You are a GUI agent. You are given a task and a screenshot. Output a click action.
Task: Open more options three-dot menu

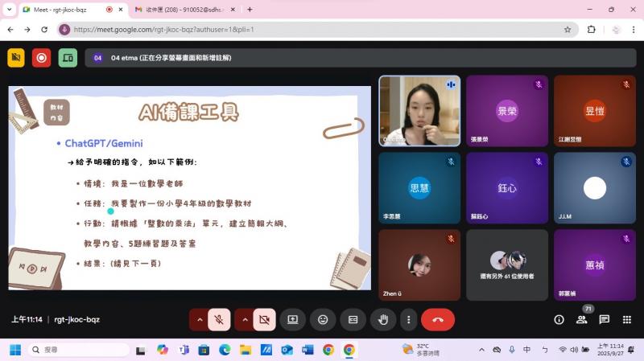point(409,319)
